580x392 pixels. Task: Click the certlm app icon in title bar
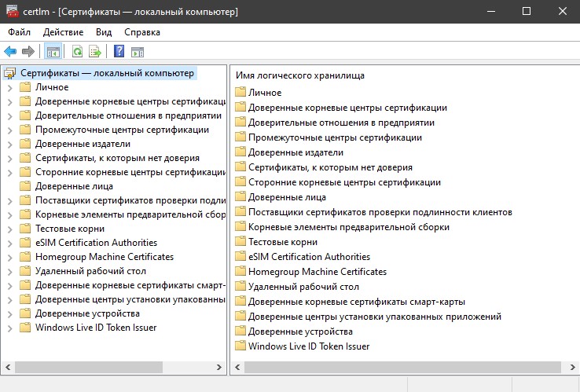point(13,12)
